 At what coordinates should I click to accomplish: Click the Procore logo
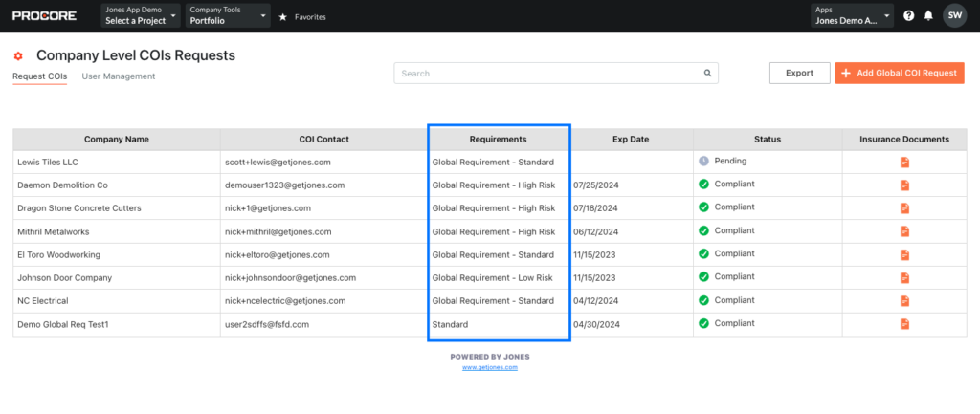[44, 15]
